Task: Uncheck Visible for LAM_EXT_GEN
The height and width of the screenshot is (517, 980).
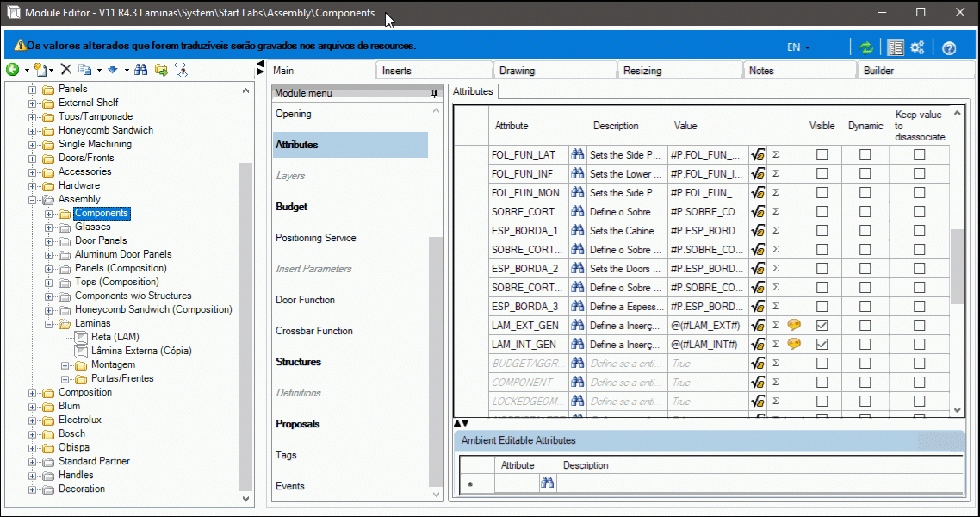Action: pyautogui.click(x=822, y=325)
